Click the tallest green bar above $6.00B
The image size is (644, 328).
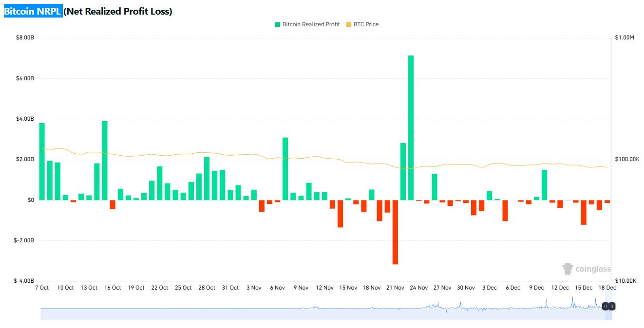(411, 128)
